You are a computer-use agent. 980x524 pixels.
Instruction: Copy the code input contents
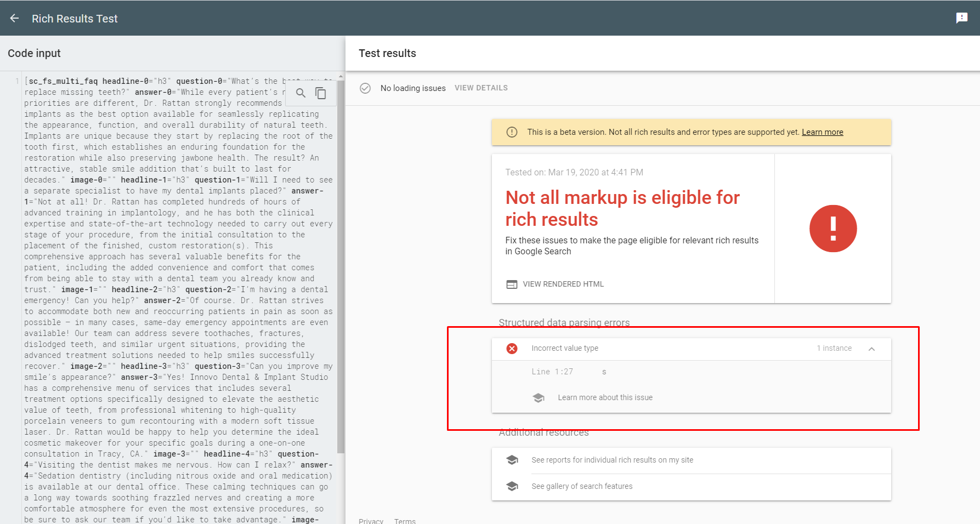(321, 93)
